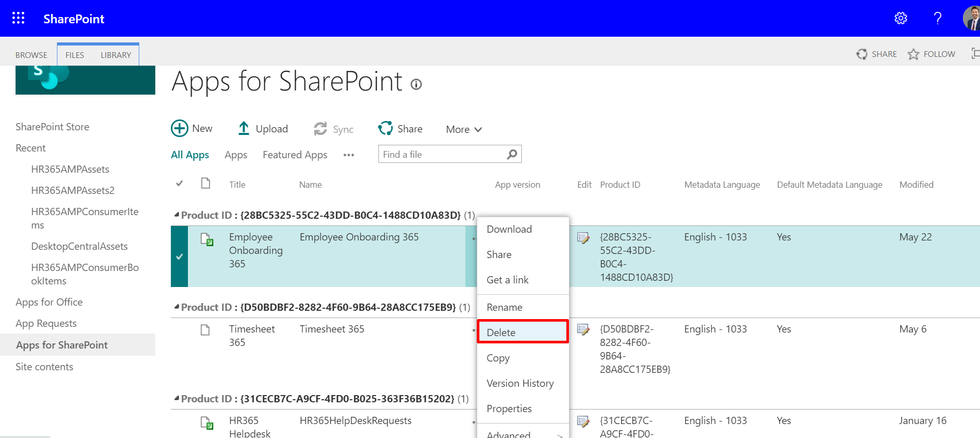Sort by the App version column header

tap(517, 185)
